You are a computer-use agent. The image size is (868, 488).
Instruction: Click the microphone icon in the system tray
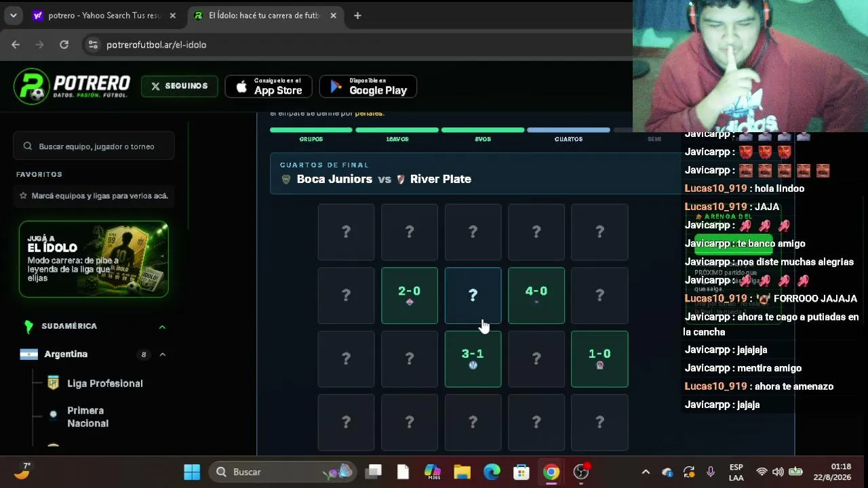[x=711, y=472]
